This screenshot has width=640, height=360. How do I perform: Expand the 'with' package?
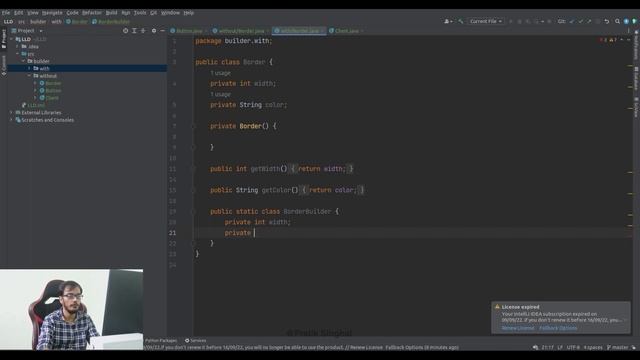point(29,69)
